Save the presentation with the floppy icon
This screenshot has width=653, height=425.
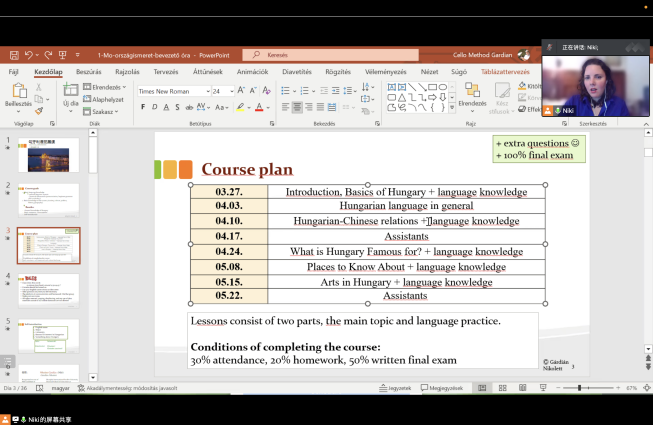coord(14,55)
